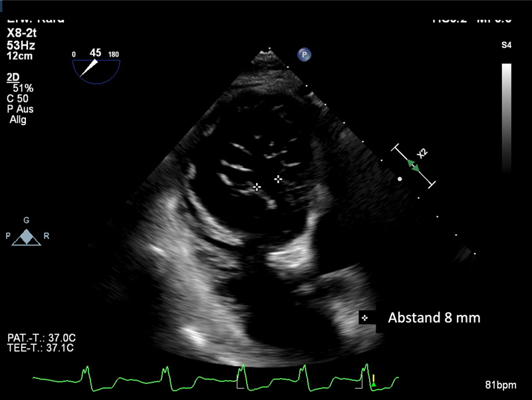
Task: Click the G P R plane orientation icon
Action: click(x=27, y=236)
